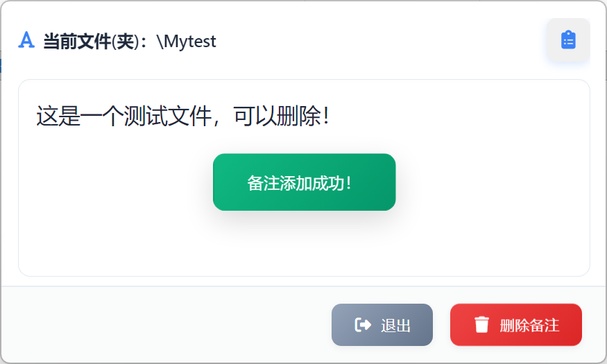
Task: Place cursor after the note's exclamation mark
Action: [x=331, y=116]
